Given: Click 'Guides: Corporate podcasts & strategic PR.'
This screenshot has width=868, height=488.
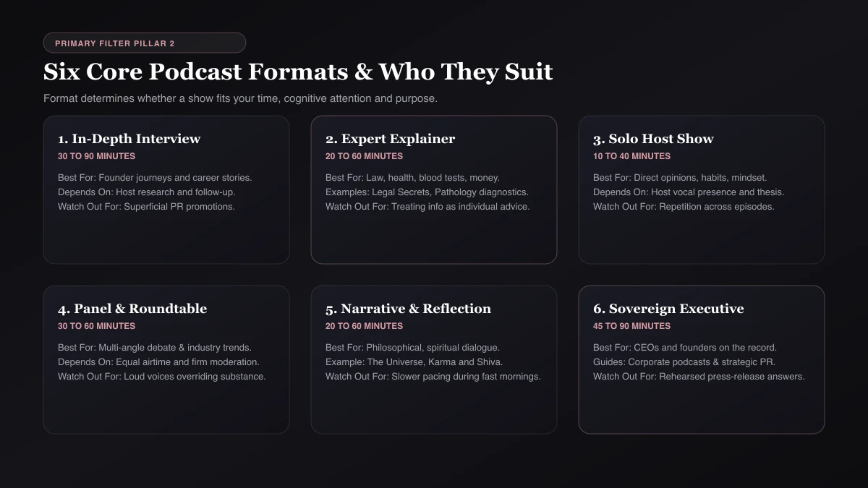Looking at the screenshot, I should 684,362.
